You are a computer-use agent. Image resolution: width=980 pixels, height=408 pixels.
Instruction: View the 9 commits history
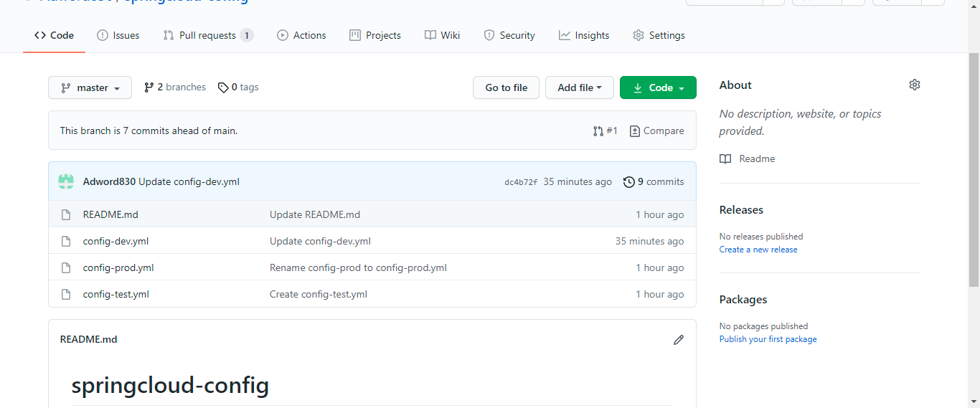coord(654,181)
